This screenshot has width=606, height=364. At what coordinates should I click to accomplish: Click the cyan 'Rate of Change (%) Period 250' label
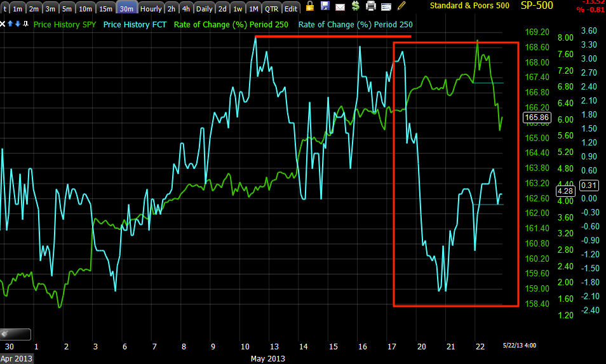(356, 24)
